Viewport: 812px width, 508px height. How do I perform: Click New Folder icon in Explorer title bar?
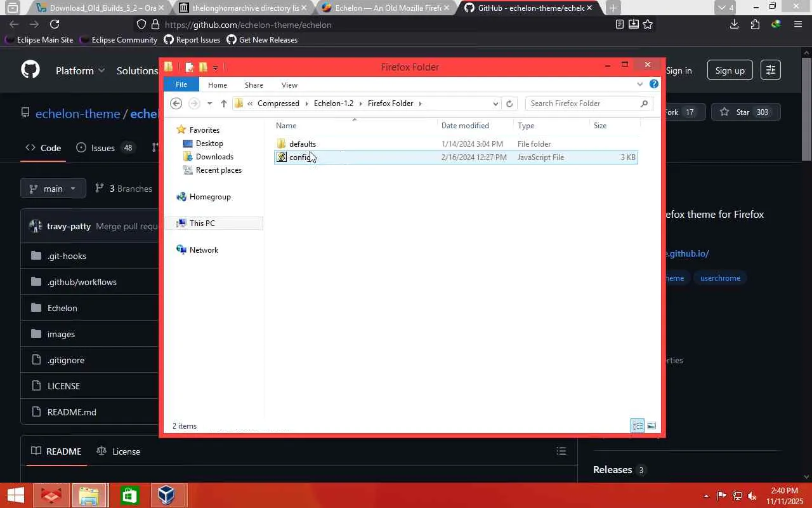coord(203,67)
